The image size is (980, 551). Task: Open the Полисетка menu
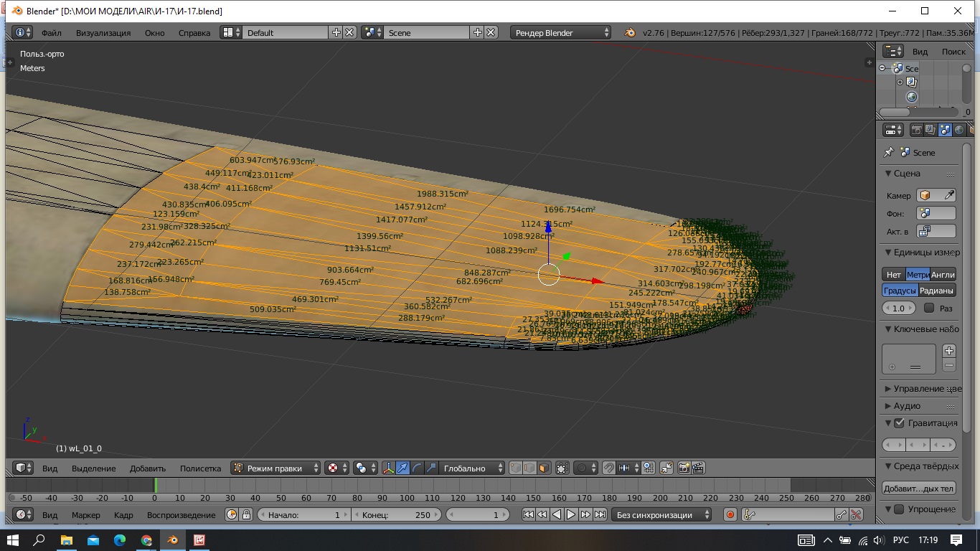200,468
